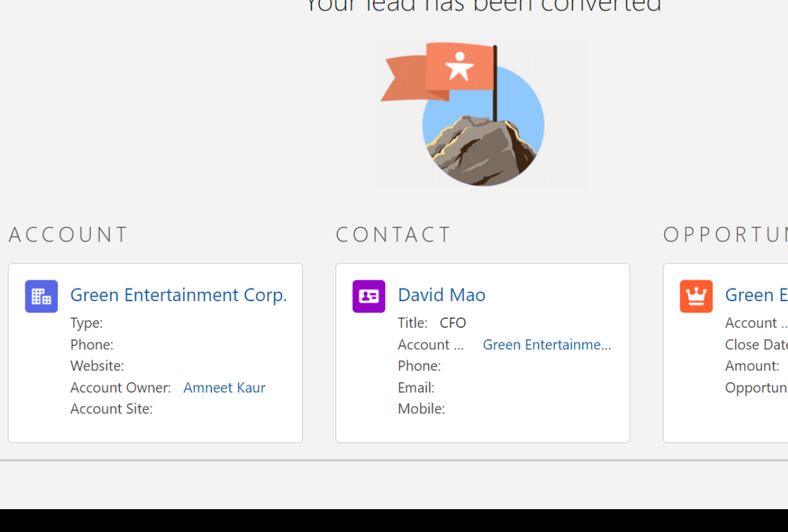Click the Contact card icon
This screenshot has width=788, height=532.
(369, 296)
